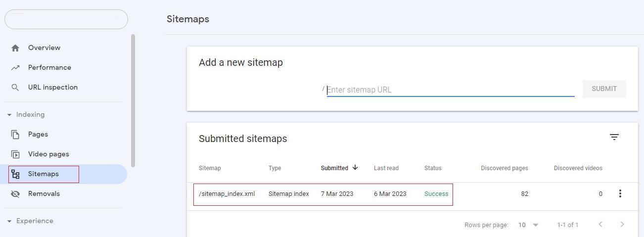Image resolution: width=644 pixels, height=237 pixels.
Task: Click the SUBMIT button
Action: (604, 89)
